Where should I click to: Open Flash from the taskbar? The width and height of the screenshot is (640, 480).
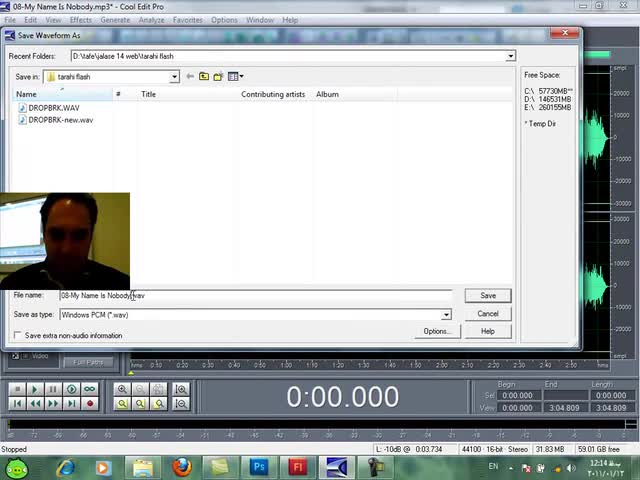coord(298,467)
